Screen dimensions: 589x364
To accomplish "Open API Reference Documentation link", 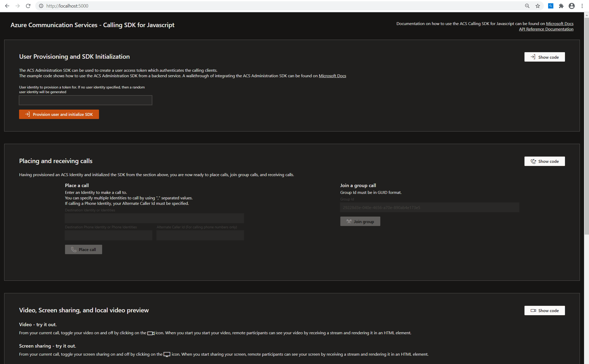I will (546, 29).
